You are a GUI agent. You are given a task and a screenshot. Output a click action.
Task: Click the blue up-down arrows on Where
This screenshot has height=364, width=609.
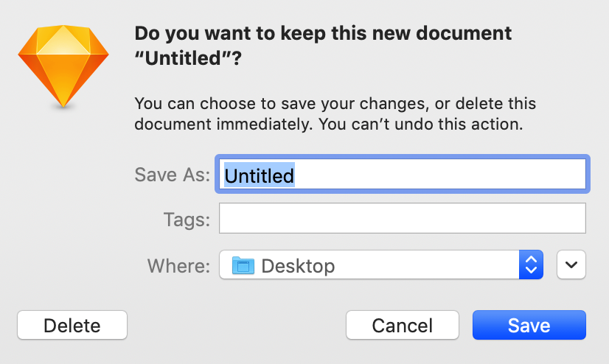click(531, 265)
